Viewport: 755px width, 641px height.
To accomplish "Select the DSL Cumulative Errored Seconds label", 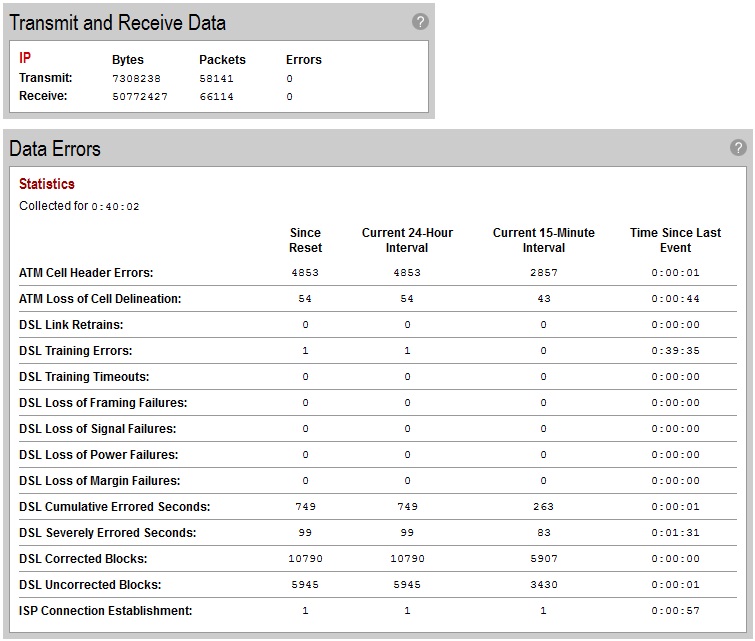I will tap(114, 507).
